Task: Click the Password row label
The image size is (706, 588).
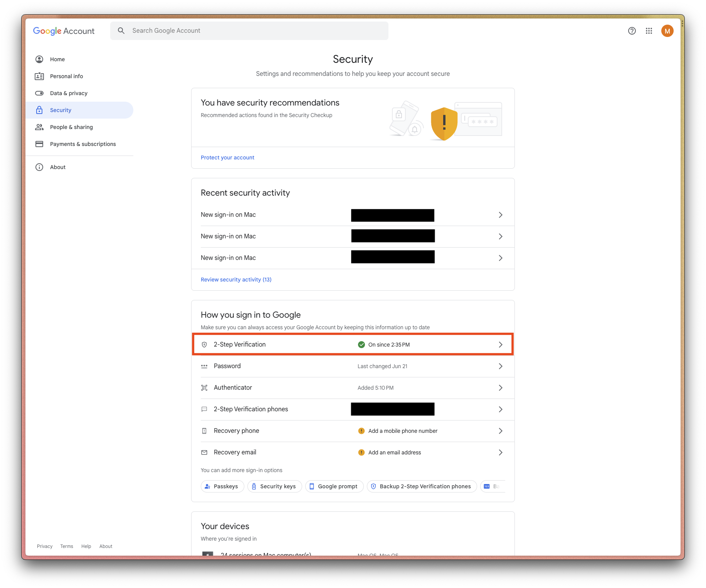Action: (227, 366)
